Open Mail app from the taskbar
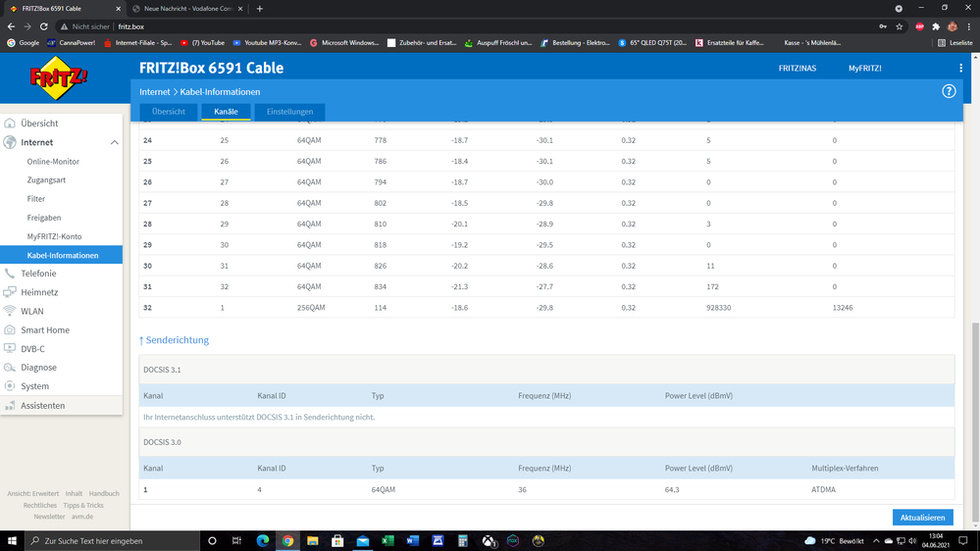Screen dimensions: 980x551 363,541
